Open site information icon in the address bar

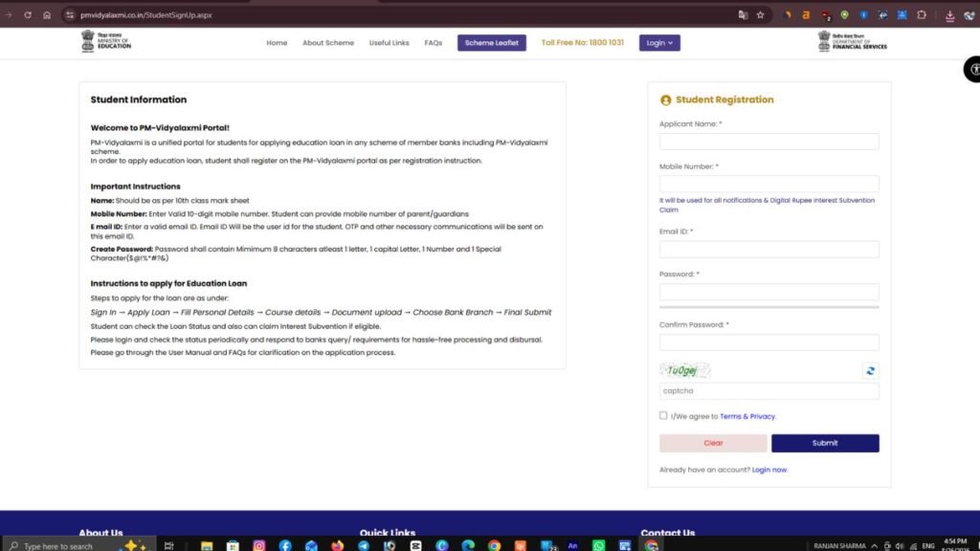click(69, 15)
